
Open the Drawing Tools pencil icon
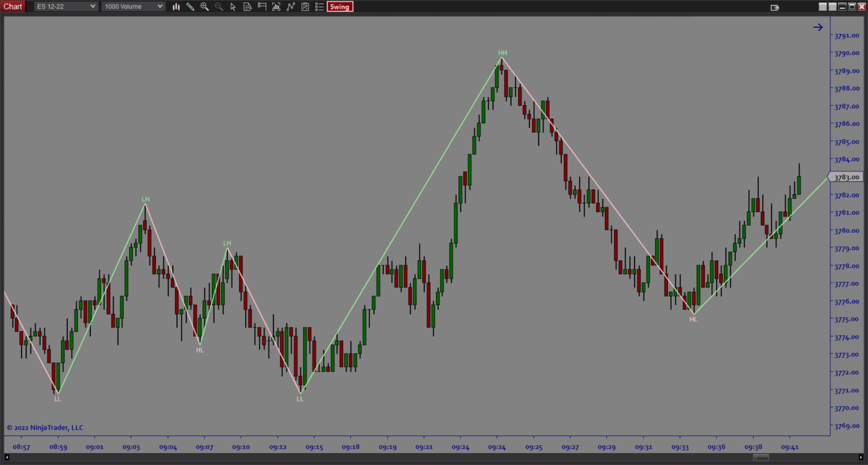[190, 7]
